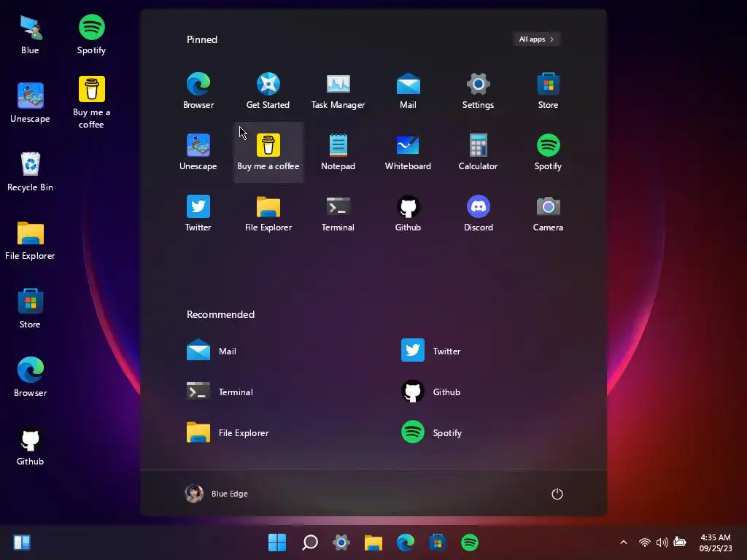Open pinned File Explorer in Start menu
The image size is (747, 560).
tap(268, 214)
